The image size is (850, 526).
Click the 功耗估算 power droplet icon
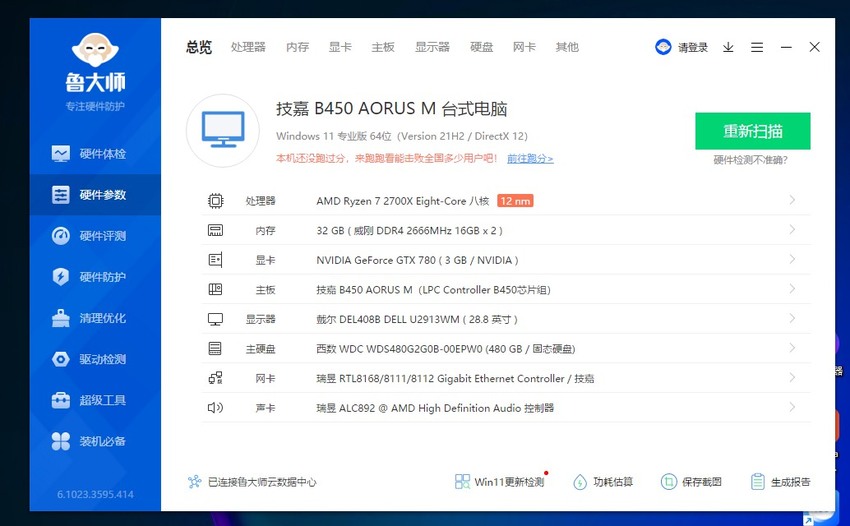click(x=579, y=482)
